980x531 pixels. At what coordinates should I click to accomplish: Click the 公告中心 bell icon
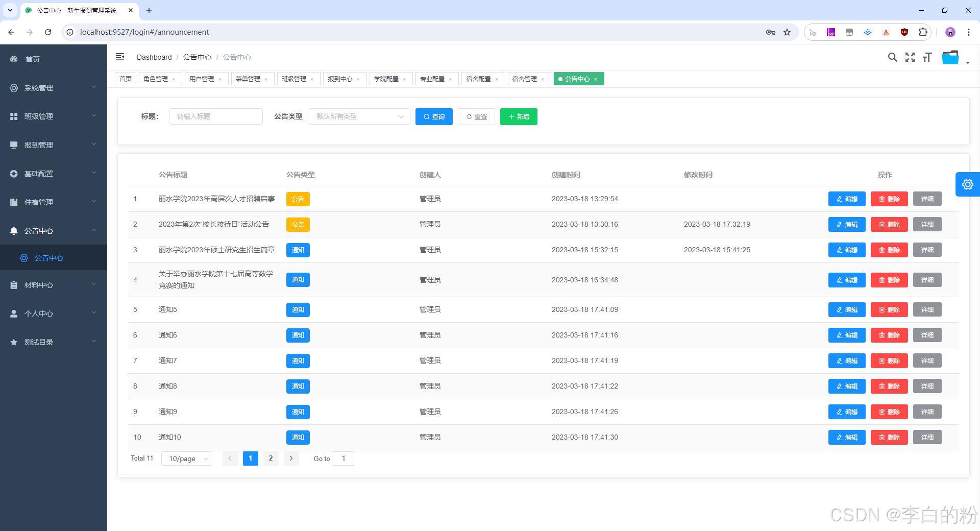pyautogui.click(x=14, y=231)
